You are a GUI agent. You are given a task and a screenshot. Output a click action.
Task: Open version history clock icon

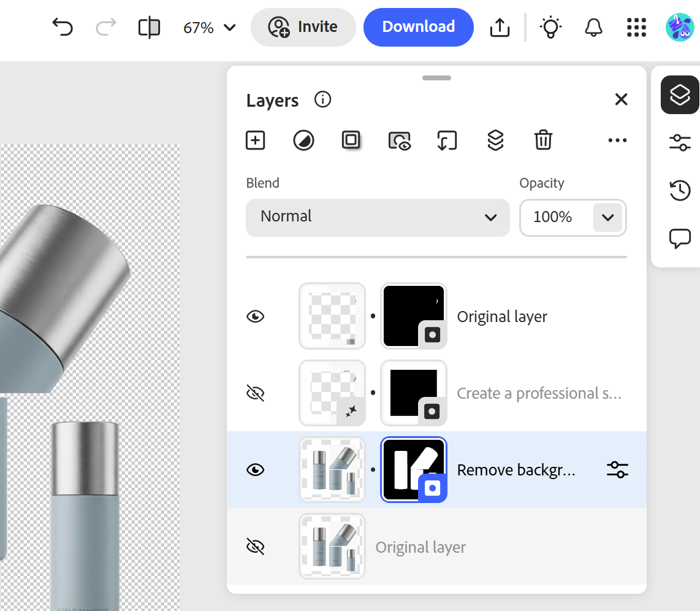coord(680,191)
